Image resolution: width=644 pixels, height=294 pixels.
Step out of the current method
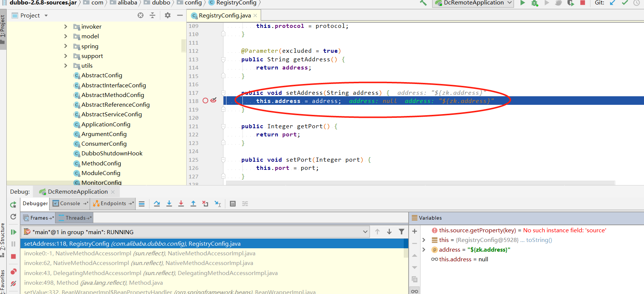[x=193, y=204]
